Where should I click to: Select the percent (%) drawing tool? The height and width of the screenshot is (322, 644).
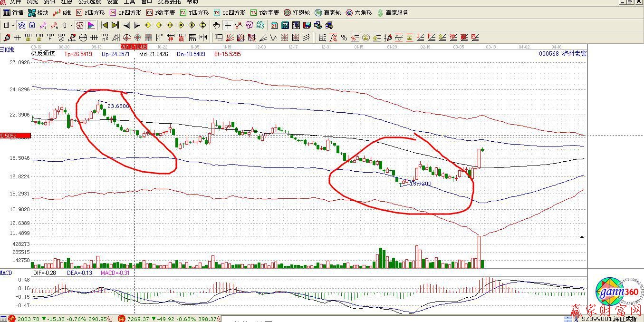point(344,38)
